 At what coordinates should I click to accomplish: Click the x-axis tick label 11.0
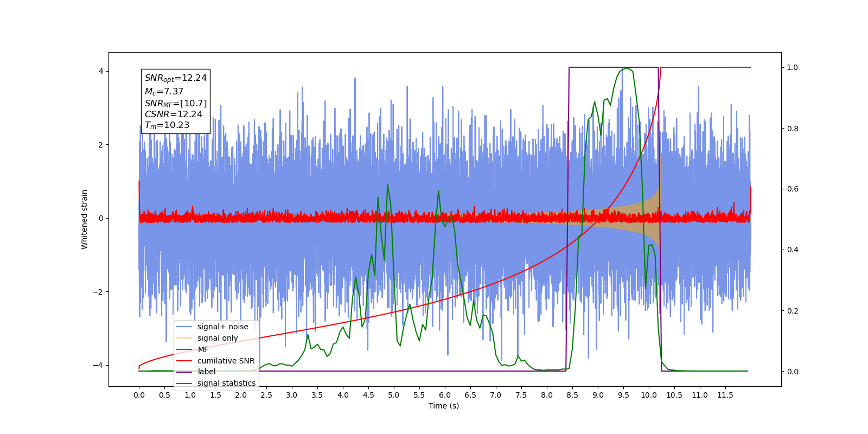point(700,395)
